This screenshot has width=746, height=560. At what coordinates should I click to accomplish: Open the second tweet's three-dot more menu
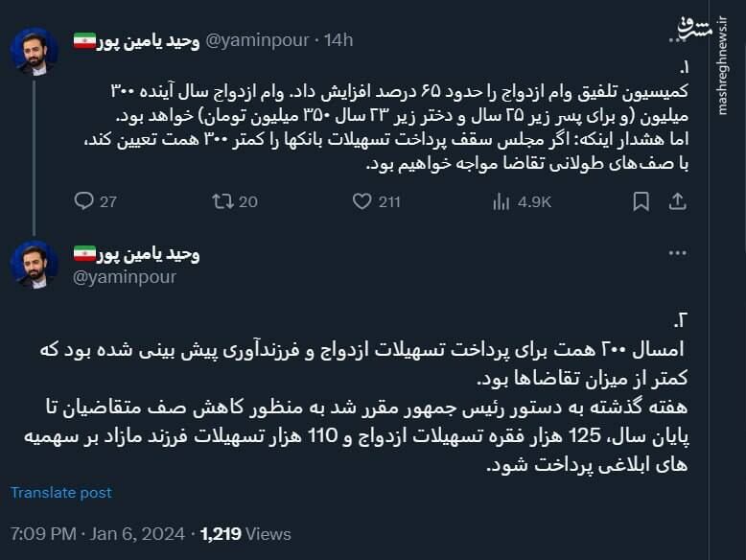pos(677,254)
